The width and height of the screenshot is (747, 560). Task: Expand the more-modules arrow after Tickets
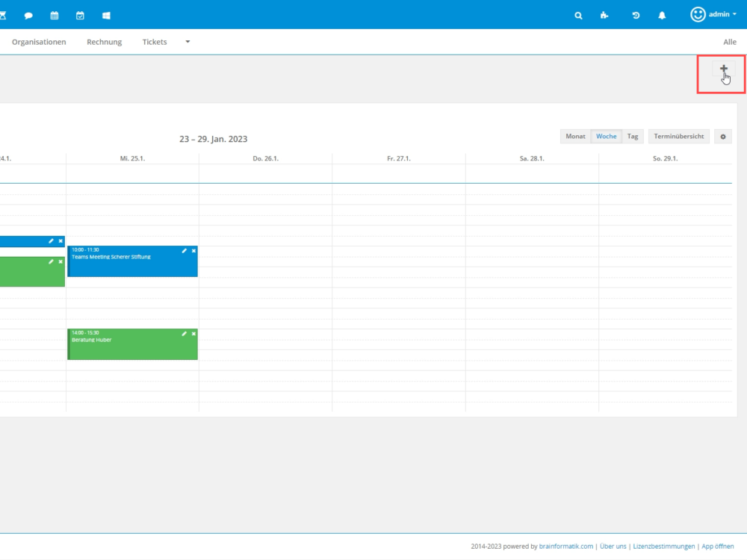[x=187, y=42]
